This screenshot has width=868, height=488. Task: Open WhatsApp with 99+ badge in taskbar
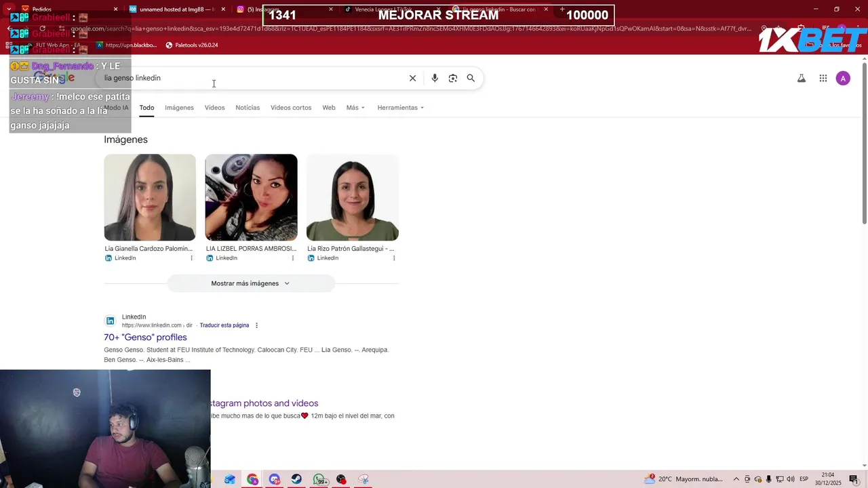320,479
